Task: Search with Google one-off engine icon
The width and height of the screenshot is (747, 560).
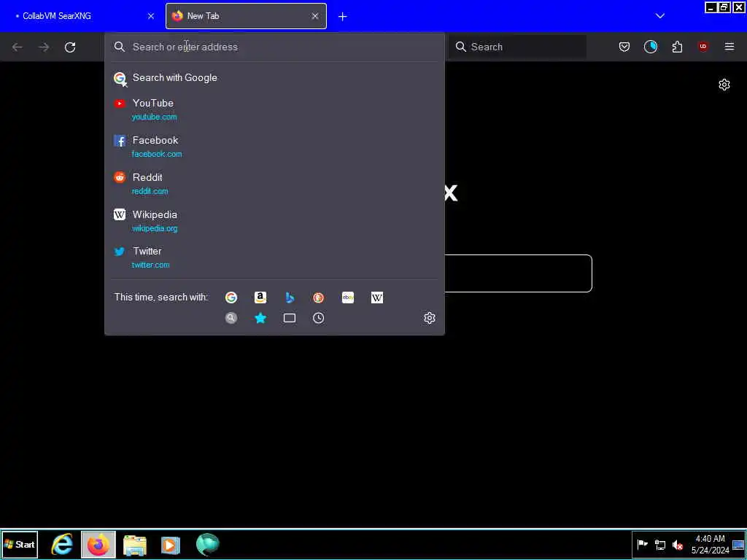Action: tap(231, 297)
